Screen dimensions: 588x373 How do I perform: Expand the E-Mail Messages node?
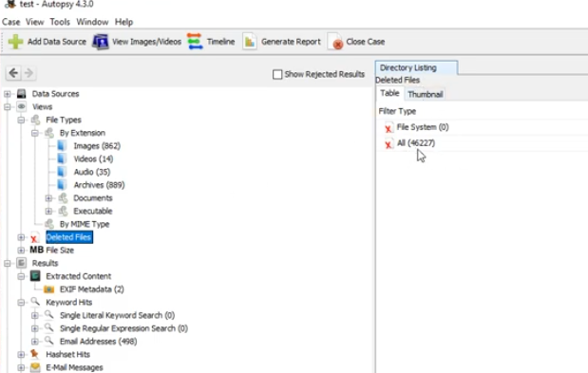[x=21, y=367]
